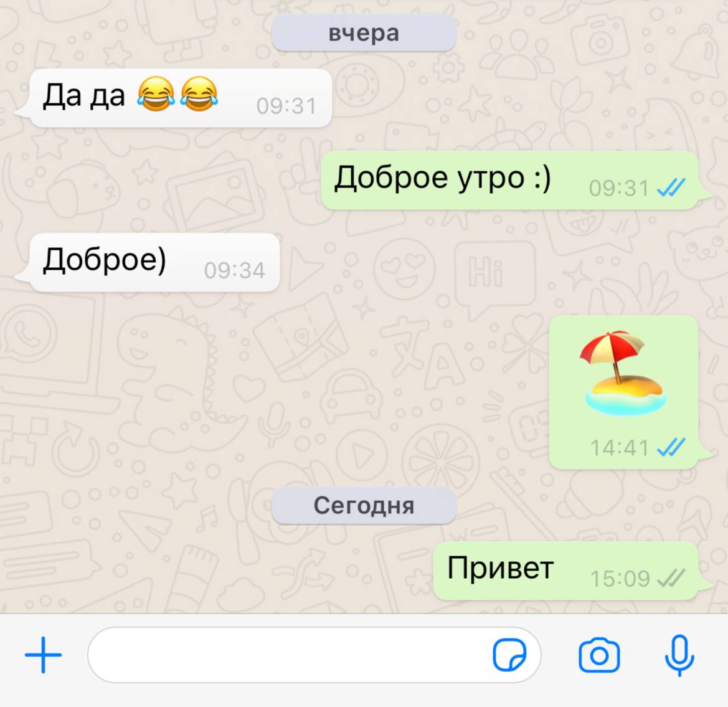This screenshot has height=707, width=728.
Task: Tap the microphone voice message icon
Action: click(x=679, y=655)
